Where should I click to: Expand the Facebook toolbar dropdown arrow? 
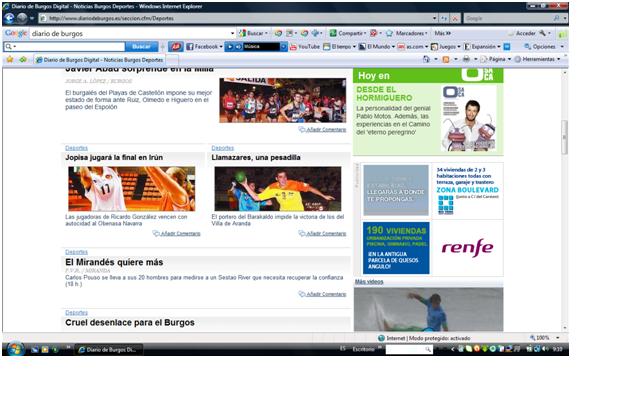tap(221, 47)
